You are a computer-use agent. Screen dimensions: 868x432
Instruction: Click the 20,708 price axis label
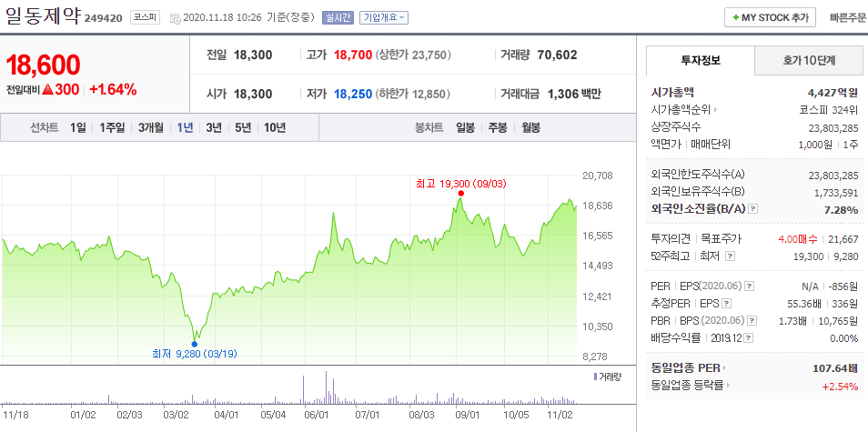pyautogui.click(x=597, y=176)
